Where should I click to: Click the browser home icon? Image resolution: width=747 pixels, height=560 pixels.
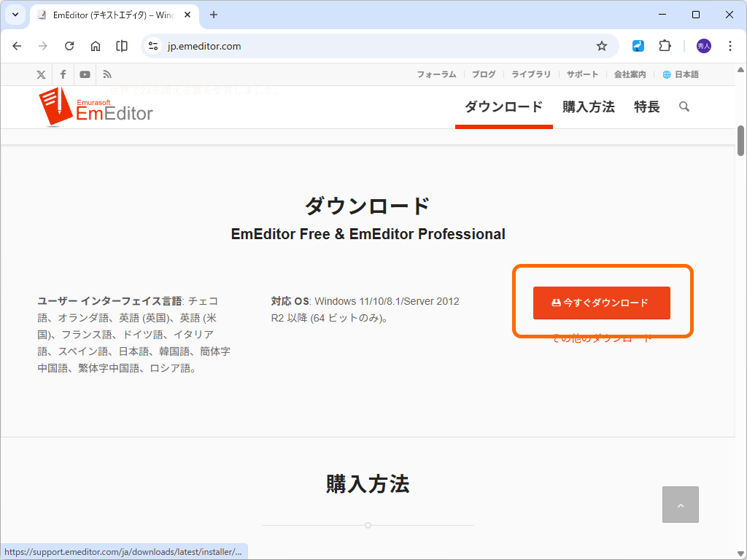pyautogui.click(x=96, y=45)
